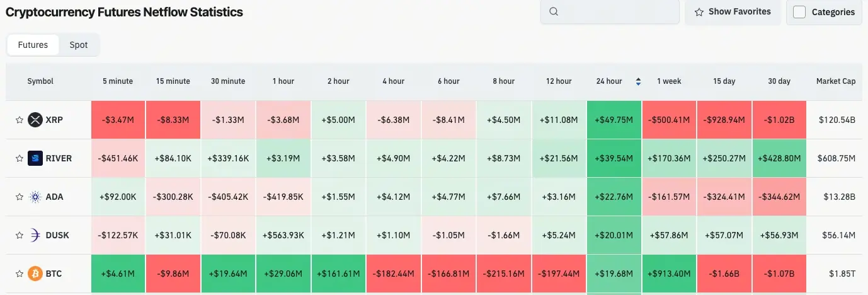Select ADA 24 hour cell +$22.76M
868x295 pixels.
(614, 197)
